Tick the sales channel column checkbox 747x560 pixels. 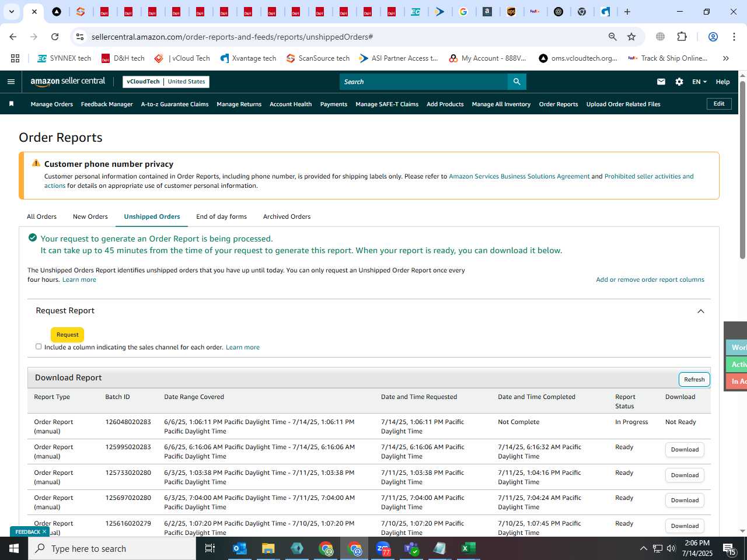pos(39,346)
